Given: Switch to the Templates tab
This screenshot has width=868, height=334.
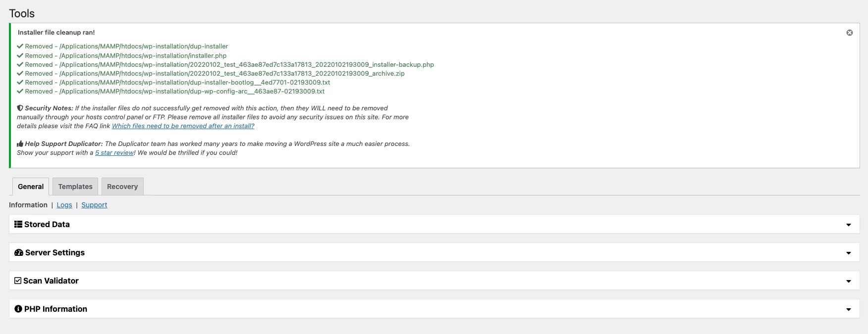Looking at the screenshot, I should (75, 187).
